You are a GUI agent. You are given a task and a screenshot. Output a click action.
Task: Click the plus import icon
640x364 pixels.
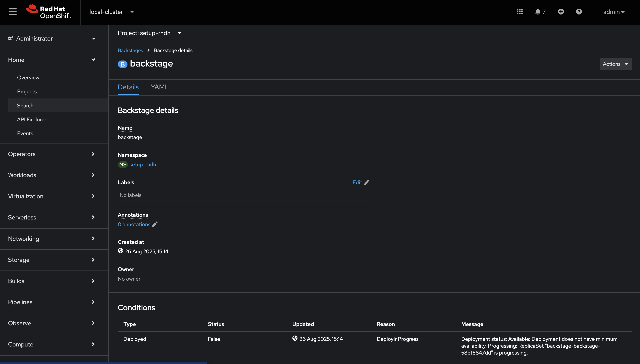[561, 12]
